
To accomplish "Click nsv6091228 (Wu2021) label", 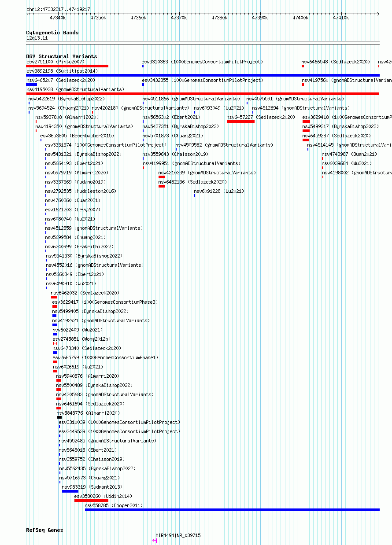I will (x=219, y=191).
